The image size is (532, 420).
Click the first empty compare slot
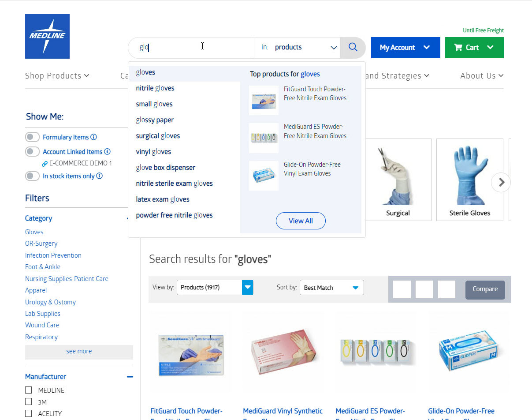[x=402, y=289]
